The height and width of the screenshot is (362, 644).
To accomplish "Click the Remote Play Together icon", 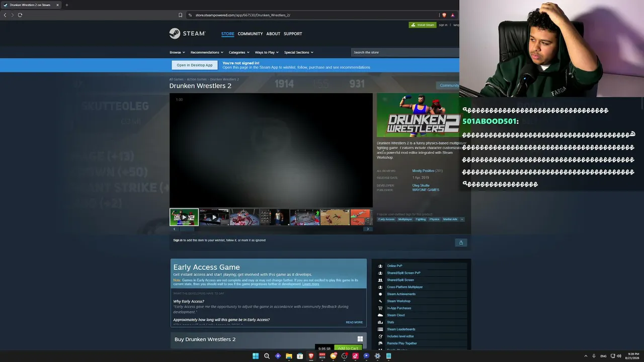I will point(380,343).
